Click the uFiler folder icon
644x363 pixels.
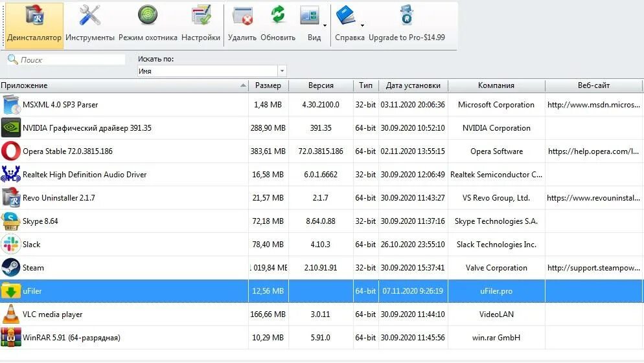[x=11, y=291]
